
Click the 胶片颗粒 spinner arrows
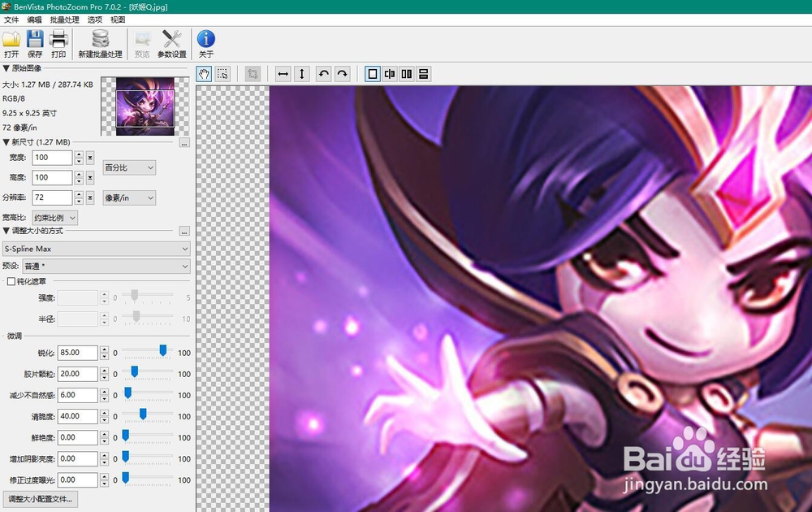104,374
